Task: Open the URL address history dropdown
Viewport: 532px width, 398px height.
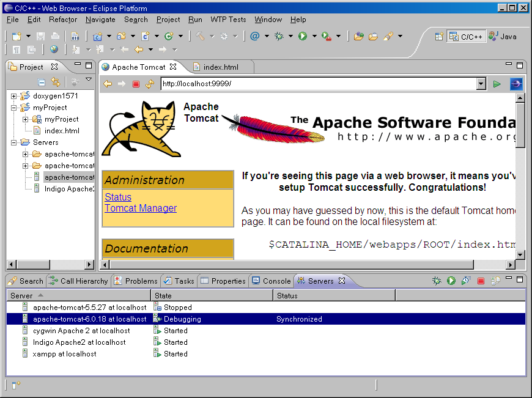Action: [481, 84]
